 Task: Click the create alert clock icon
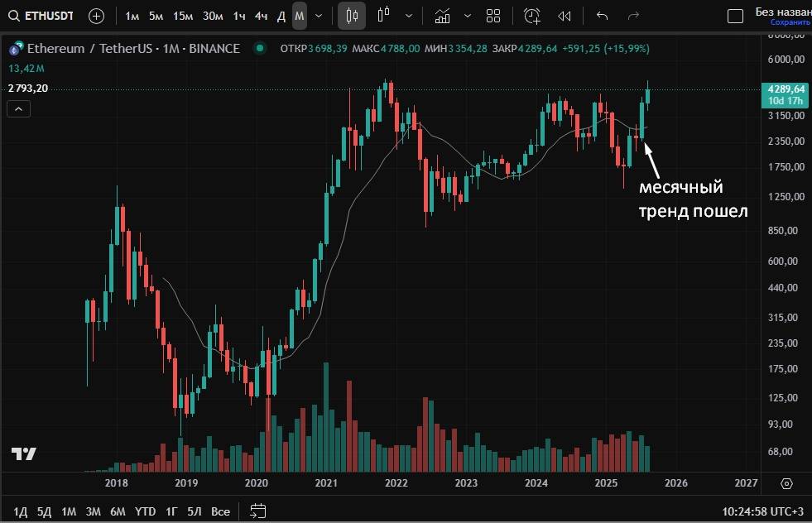pos(531,16)
